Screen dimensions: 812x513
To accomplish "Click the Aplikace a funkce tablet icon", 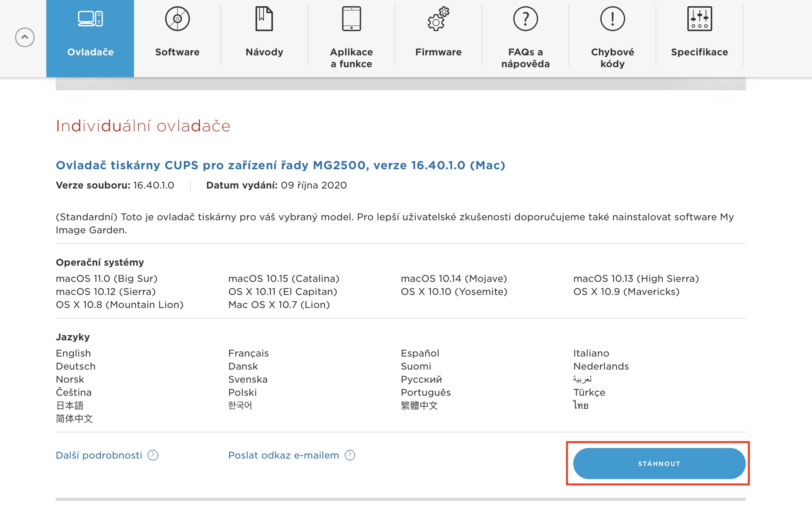I will pos(351,19).
